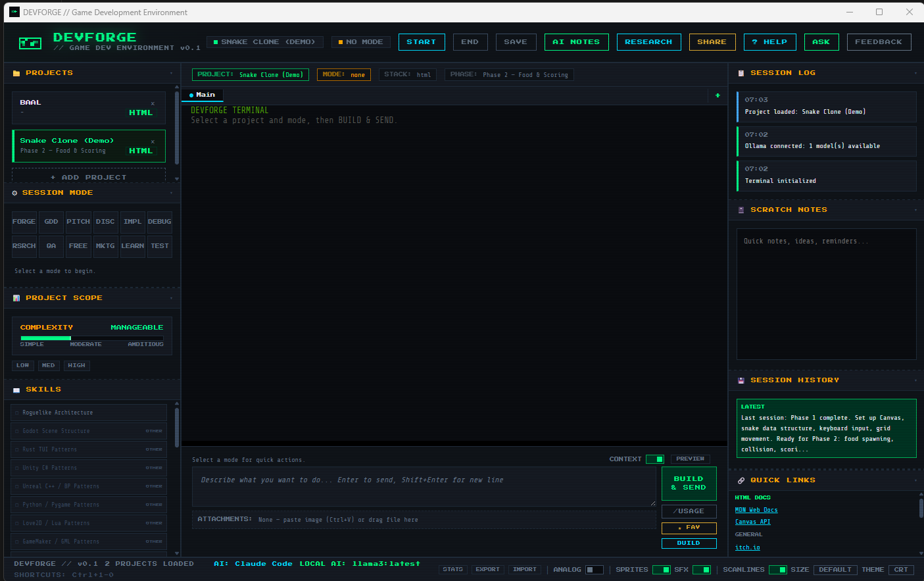This screenshot has height=581, width=924.
Task: Select the LEARN session mode
Action: coord(133,246)
